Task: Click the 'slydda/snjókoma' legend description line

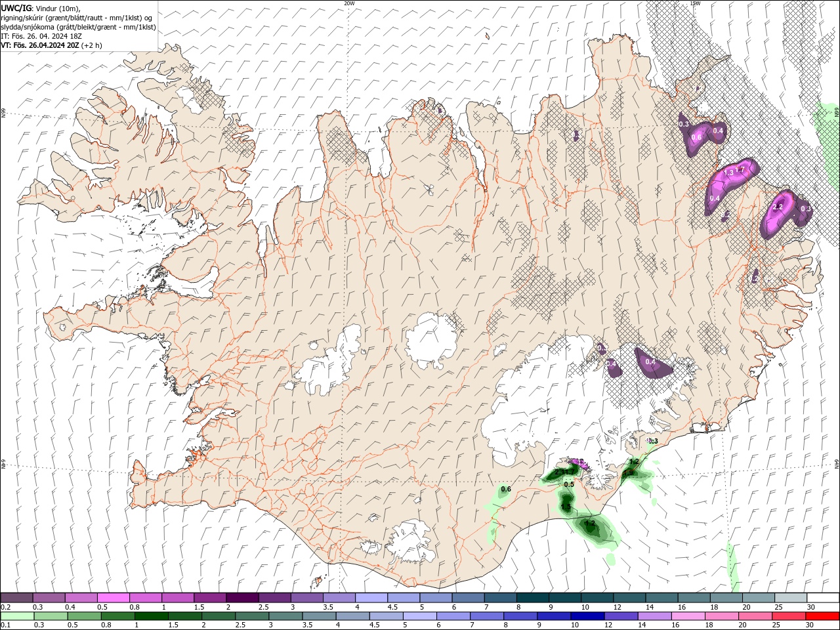Action: tap(78, 27)
